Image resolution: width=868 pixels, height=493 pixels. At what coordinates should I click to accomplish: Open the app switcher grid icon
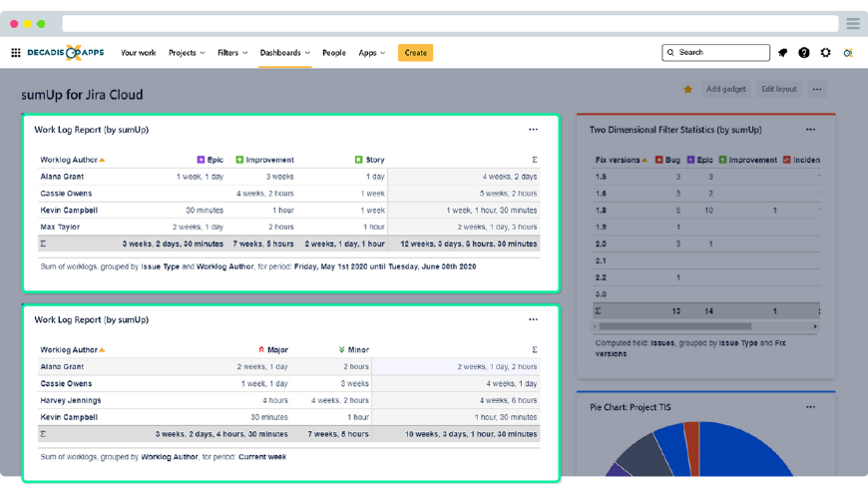click(16, 53)
